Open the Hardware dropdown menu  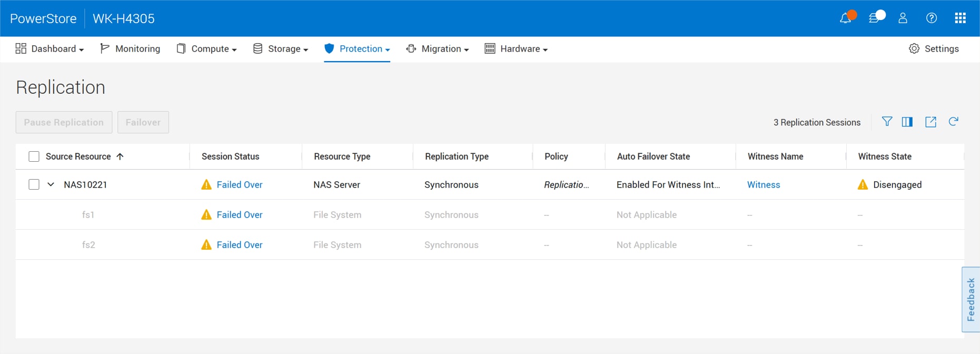[x=517, y=48]
